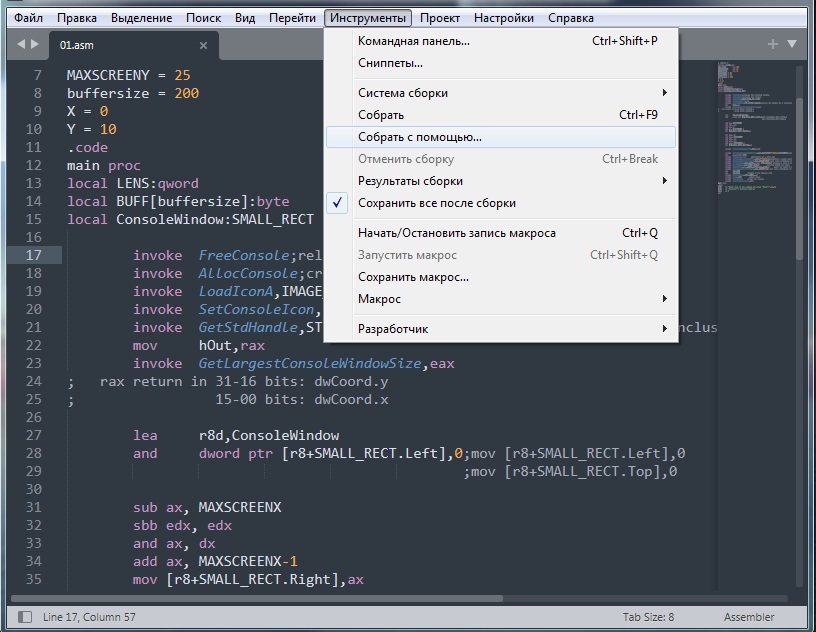Open the 'Проект' menu in menu bar
Image resolution: width=816 pixels, height=632 pixels.
tap(440, 18)
